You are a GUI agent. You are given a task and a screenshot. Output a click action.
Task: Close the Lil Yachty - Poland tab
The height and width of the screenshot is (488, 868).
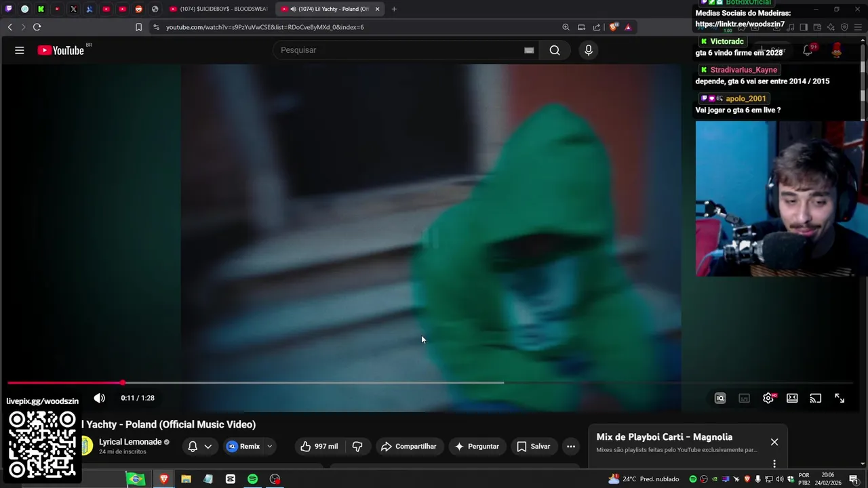377,9
